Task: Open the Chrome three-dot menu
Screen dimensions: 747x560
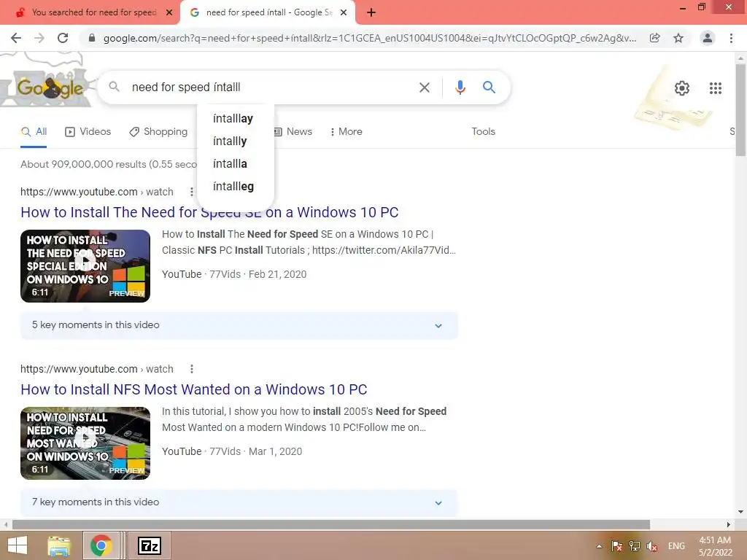Action: click(731, 38)
